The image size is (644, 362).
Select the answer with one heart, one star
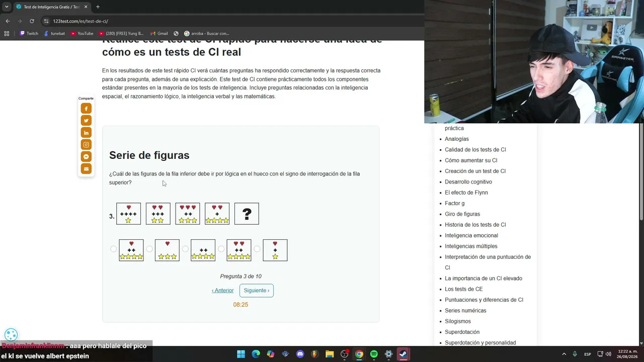[257, 249]
